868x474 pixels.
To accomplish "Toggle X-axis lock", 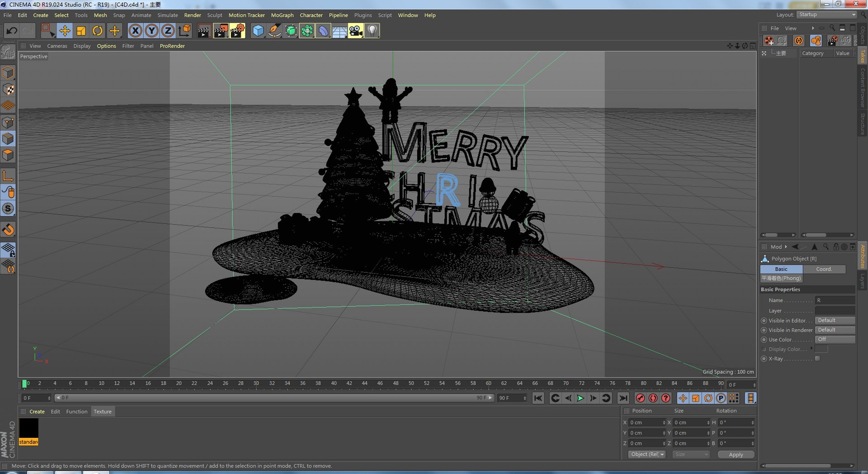I will (x=135, y=31).
